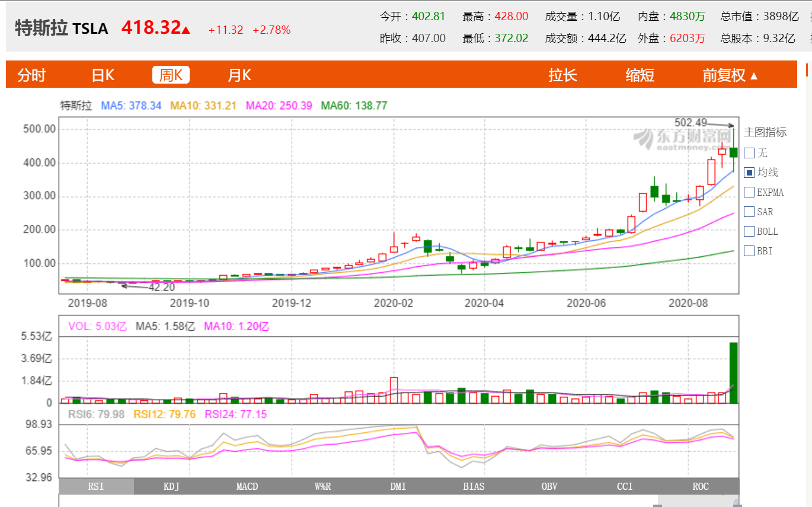
Task: Click the 缩短 shorten chart button
Action: 640,75
